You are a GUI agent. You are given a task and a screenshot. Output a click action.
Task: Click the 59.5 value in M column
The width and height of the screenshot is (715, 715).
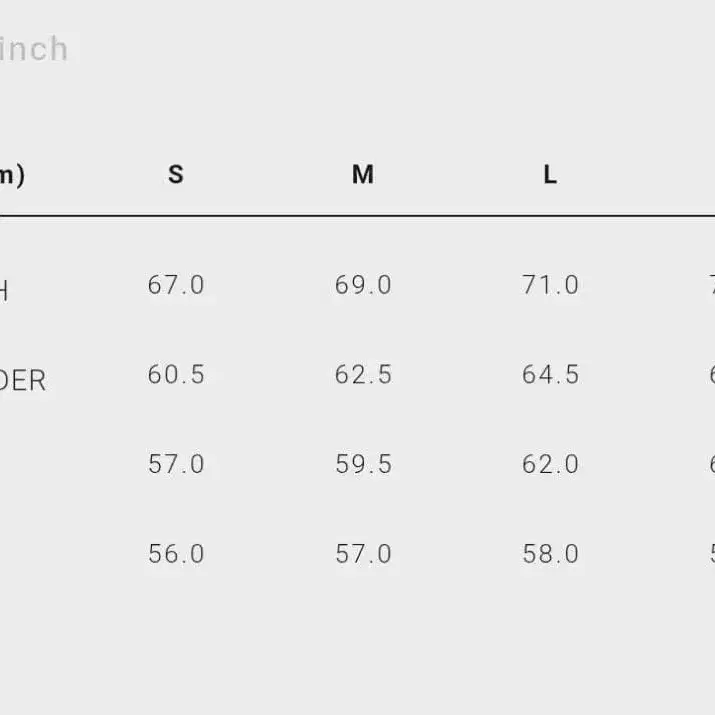363,465
